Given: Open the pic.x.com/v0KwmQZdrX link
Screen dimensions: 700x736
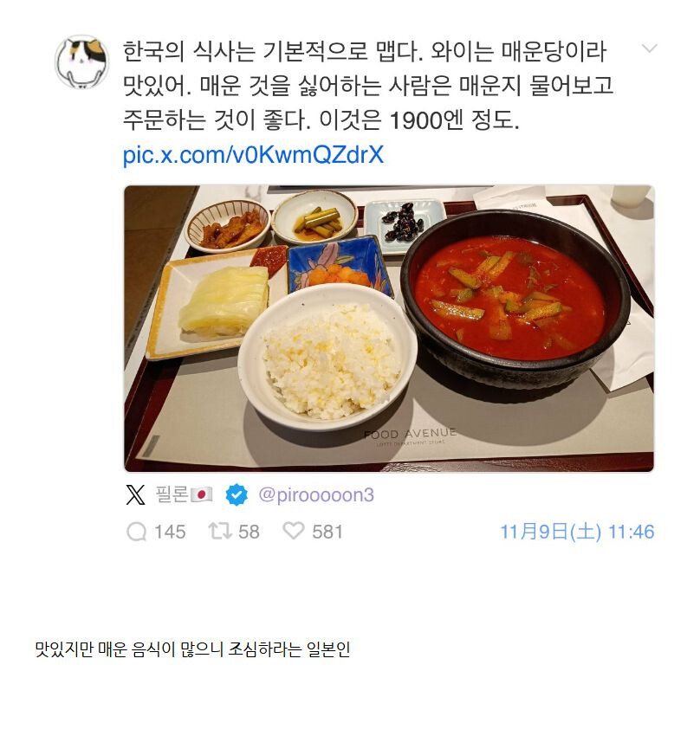Looking at the screenshot, I should [x=253, y=155].
